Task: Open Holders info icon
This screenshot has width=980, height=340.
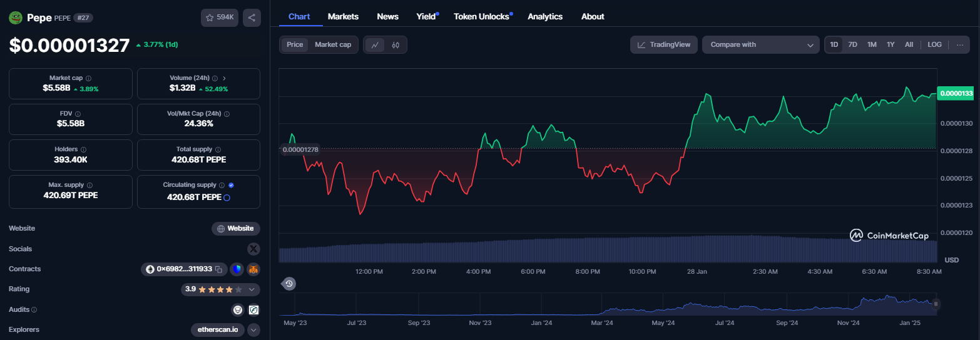Action: [x=83, y=149]
